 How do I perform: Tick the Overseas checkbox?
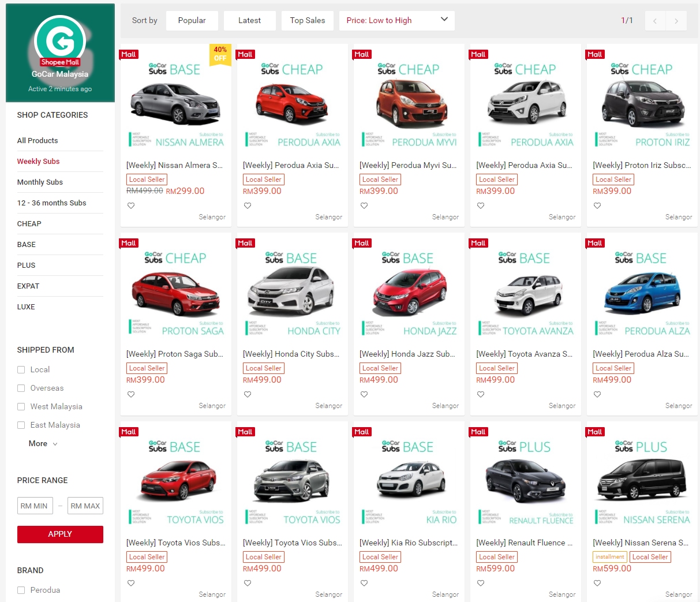coord(21,388)
